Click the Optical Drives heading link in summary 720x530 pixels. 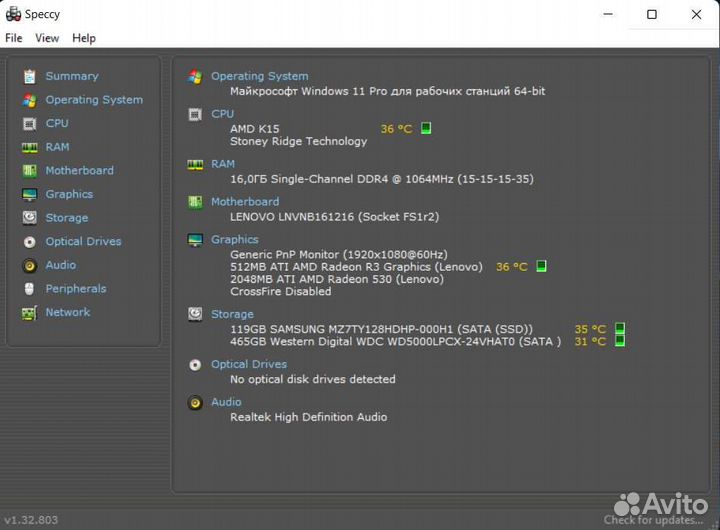click(249, 364)
